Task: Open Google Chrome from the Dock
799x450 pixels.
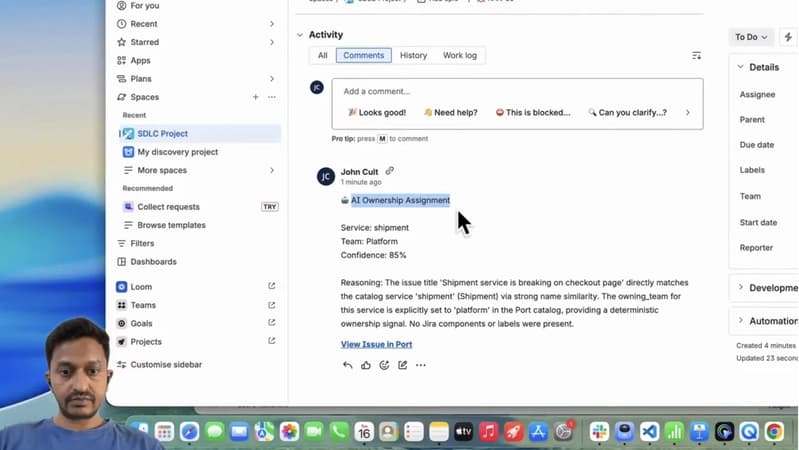Action: click(x=774, y=432)
